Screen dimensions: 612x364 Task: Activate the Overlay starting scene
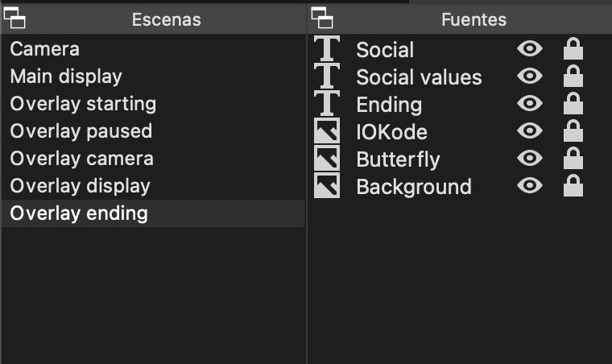pyautogui.click(x=83, y=104)
